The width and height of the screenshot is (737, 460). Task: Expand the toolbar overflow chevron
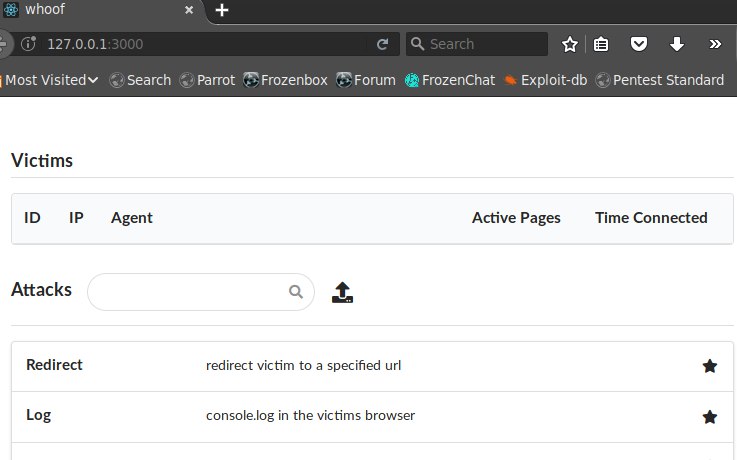pyautogui.click(x=715, y=44)
